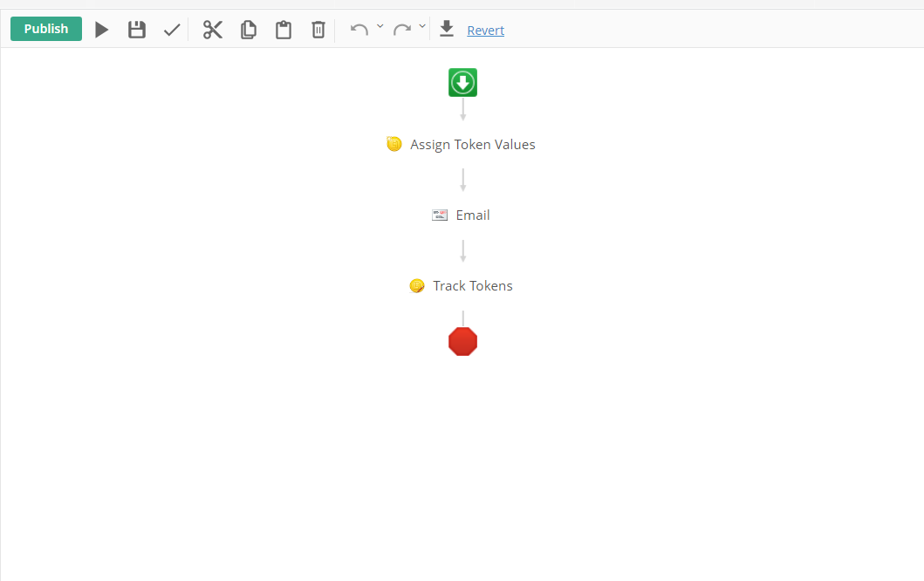Select the Email activity envelope icon
The height and width of the screenshot is (581, 924).
[440, 215]
